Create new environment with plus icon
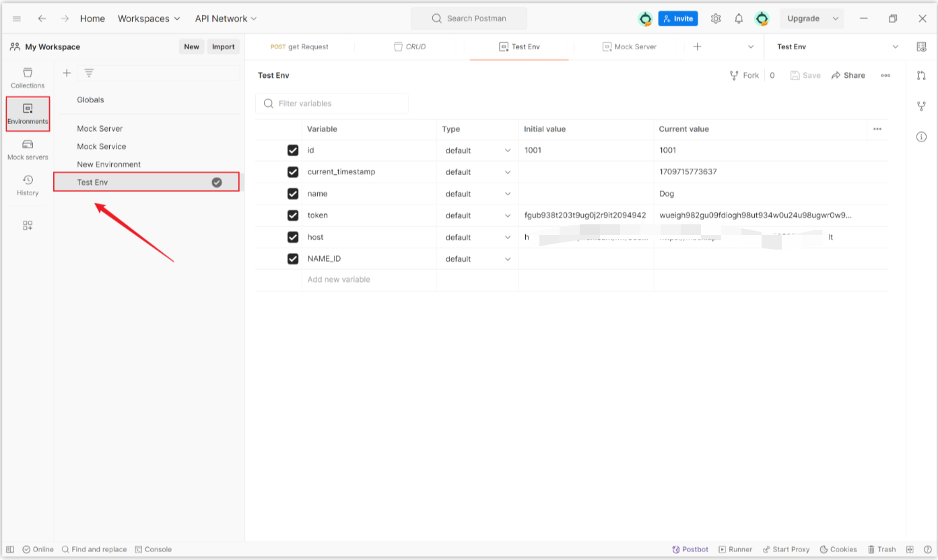Image resolution: width=938 pixels, height=560 pixels. point(67,73)
